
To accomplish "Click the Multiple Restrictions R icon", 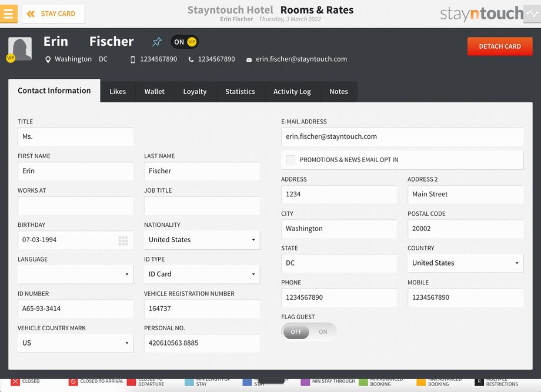I will coord(479,381).
